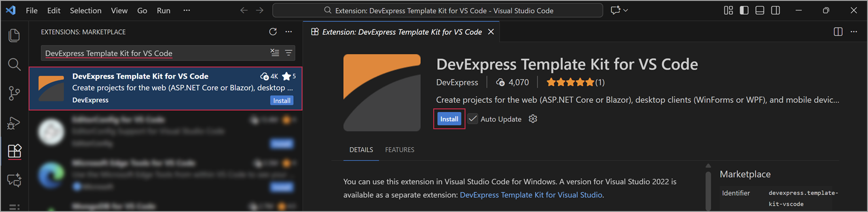Switch to the DETAILS tab
Viewport: 868px width, 212px height.
click(361, 150)
